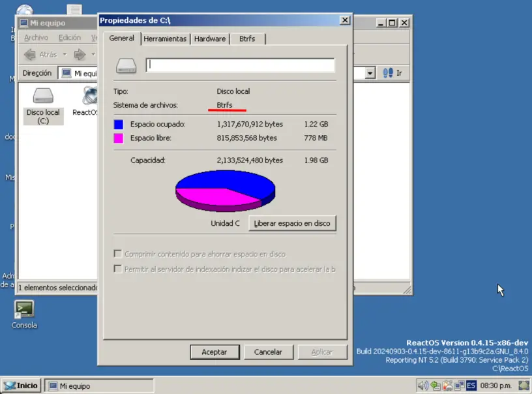This screenshot has height=394, width=532.
Task: Select the ReactOS icon in Mi equipo window
Action: (89, 101)
